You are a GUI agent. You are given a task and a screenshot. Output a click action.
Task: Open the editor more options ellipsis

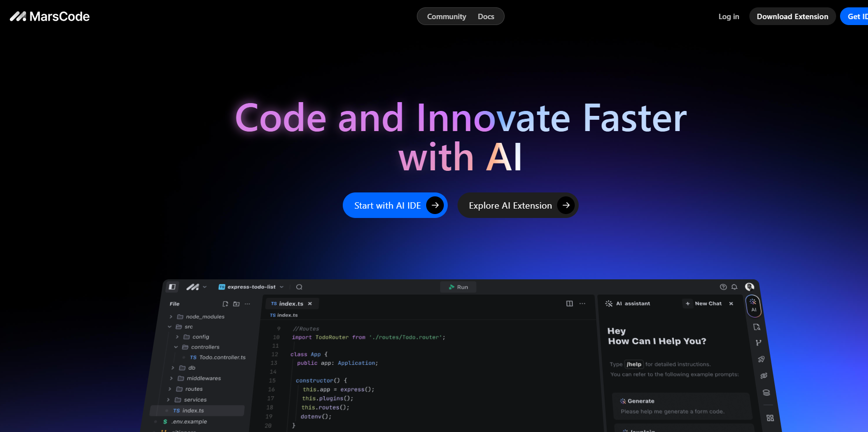[x=582, y=303]
